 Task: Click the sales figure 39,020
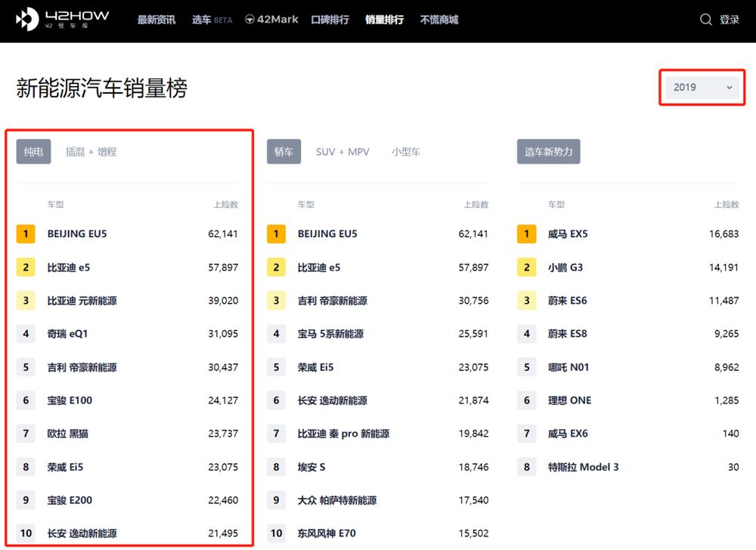(223, 301)
